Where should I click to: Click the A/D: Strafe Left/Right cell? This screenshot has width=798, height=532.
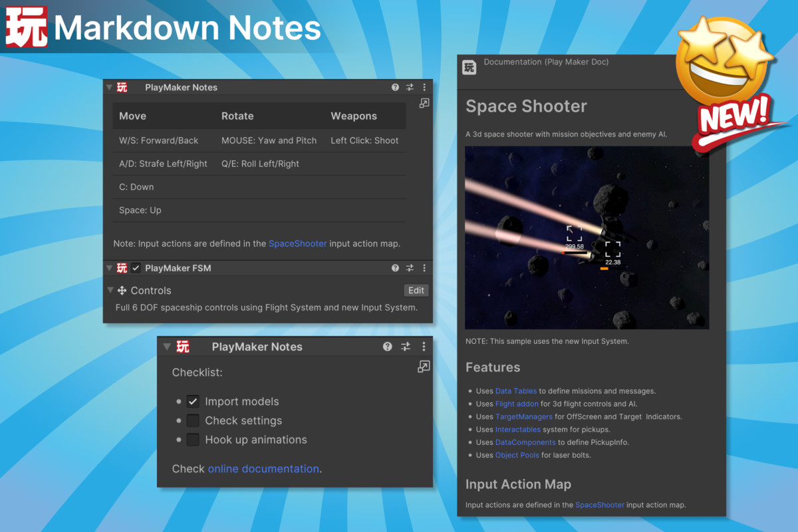point(164,164)
